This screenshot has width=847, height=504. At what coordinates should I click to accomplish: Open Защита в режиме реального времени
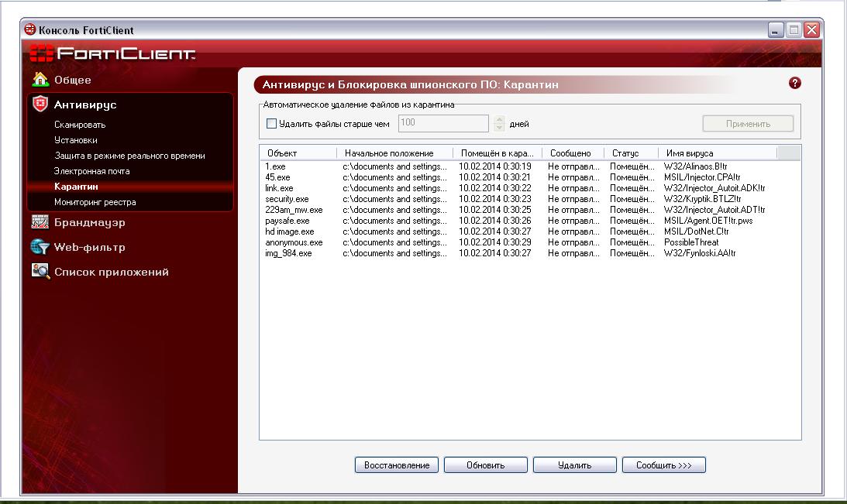click(x=129, y=156)
